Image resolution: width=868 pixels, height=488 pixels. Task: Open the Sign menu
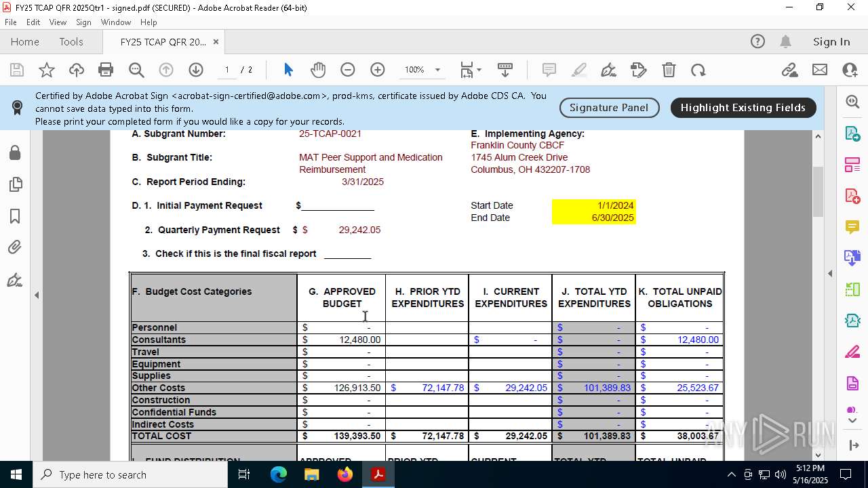coord(84,22)
